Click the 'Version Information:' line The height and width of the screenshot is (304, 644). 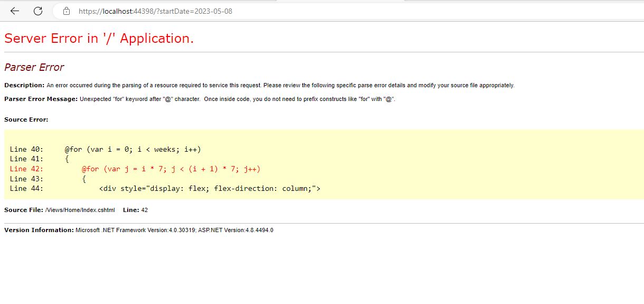click(139, 230)
